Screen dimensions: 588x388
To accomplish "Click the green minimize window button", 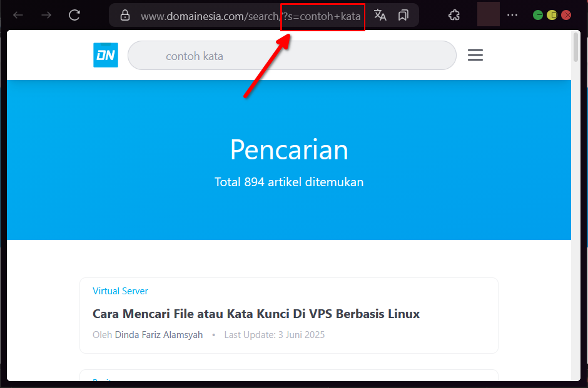I will pyautogui.click(x=538, y=15).
